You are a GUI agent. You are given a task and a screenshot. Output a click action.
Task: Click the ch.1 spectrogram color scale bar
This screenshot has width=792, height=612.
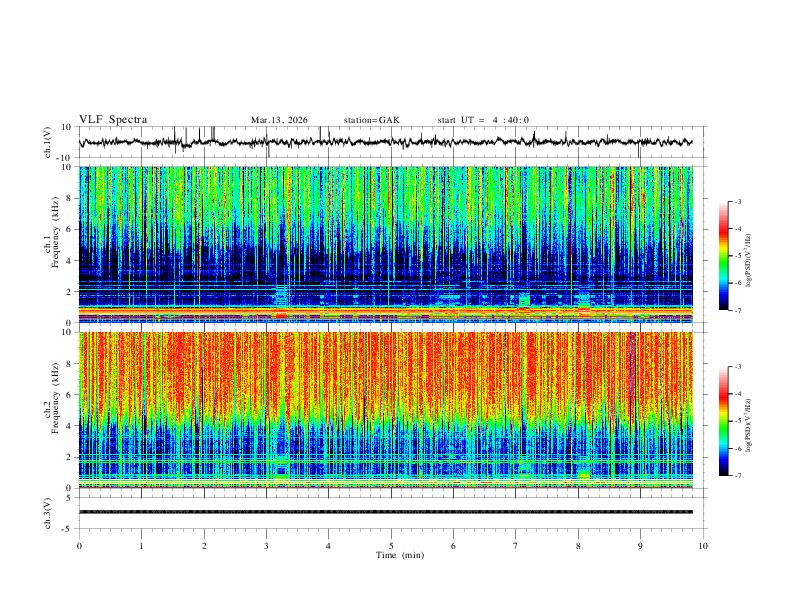tap(724, 256)
